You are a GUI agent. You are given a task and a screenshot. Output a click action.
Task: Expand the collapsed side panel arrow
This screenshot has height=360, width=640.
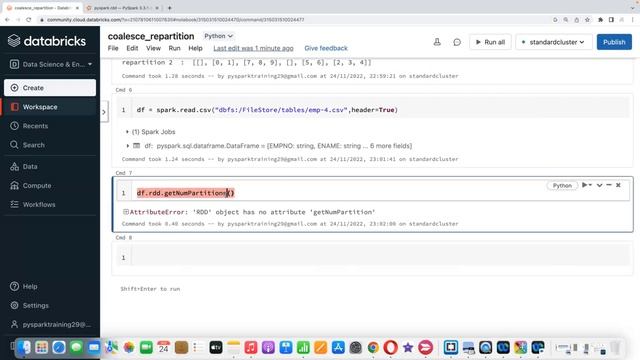(x=104, y=112)
